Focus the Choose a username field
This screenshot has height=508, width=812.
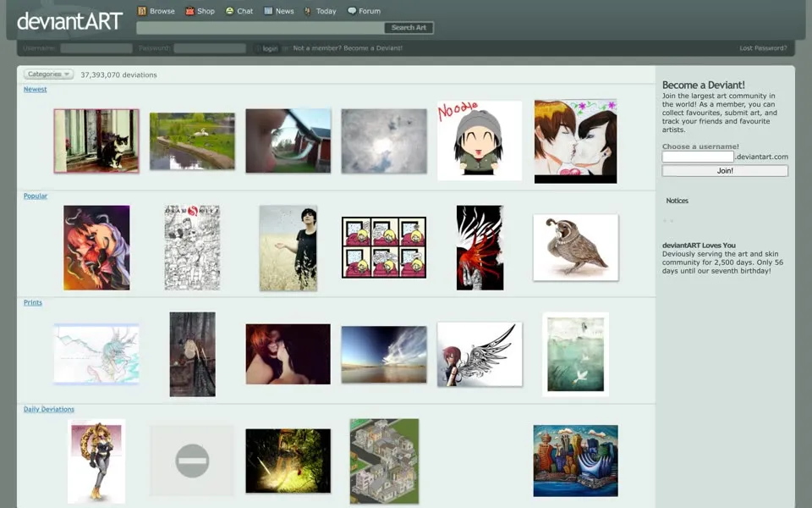coord(698,157)
